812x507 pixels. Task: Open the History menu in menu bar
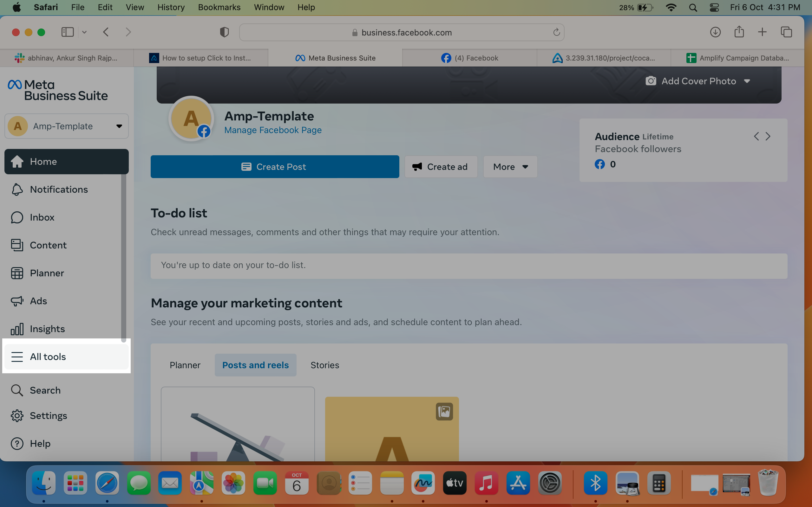pyautogui.click(x=171, y=7)
